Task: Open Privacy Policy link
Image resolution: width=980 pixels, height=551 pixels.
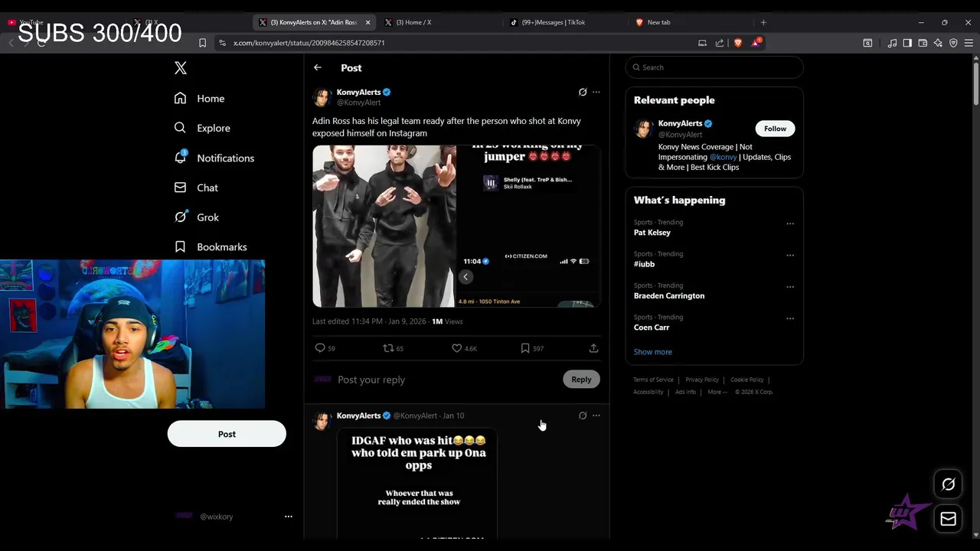Action: (x=702, y=380)
